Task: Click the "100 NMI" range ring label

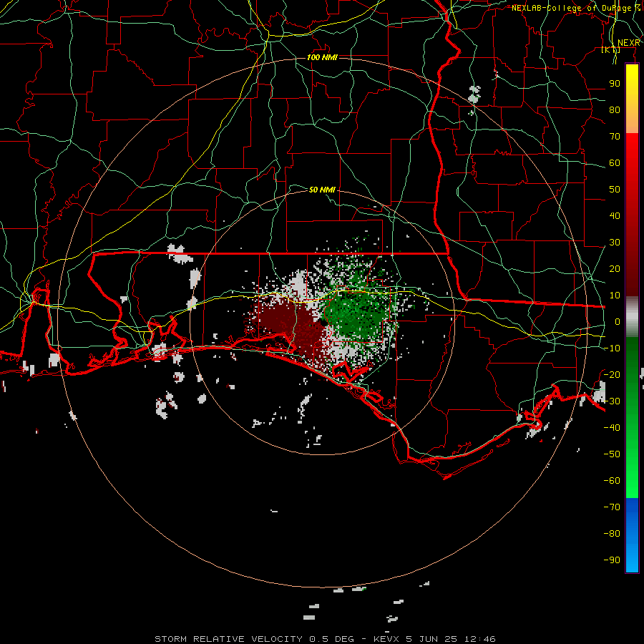Action: click(322, 57)
